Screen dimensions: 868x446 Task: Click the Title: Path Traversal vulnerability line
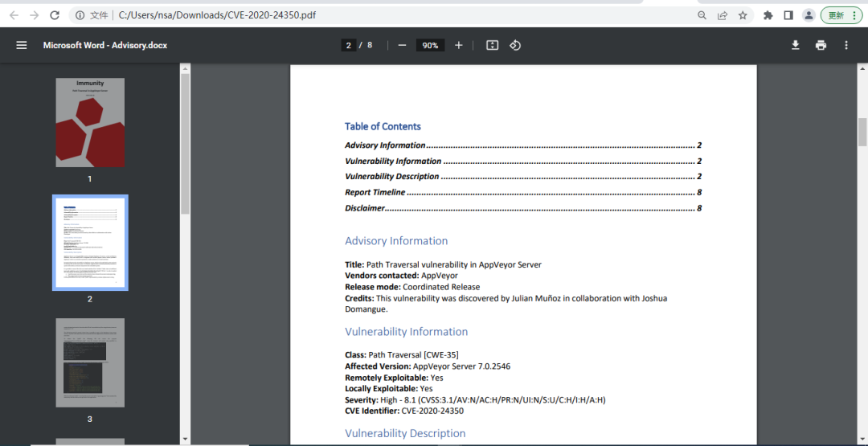pyautogui.click(x=443, y=264)
